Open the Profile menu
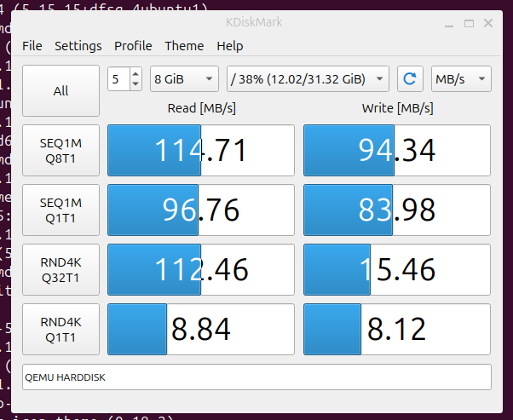Image resolution: width=513 pixels, height=420 pixels. (133, 46)
